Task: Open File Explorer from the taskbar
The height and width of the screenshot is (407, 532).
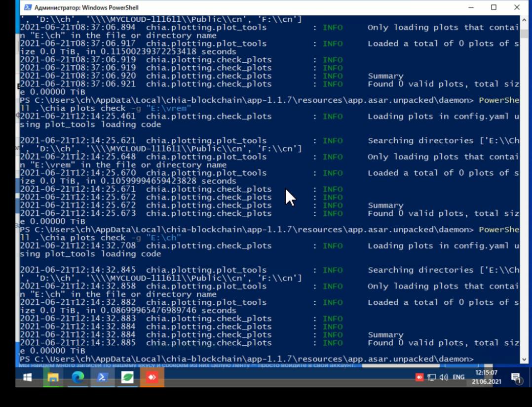Action: coord(53,377)
